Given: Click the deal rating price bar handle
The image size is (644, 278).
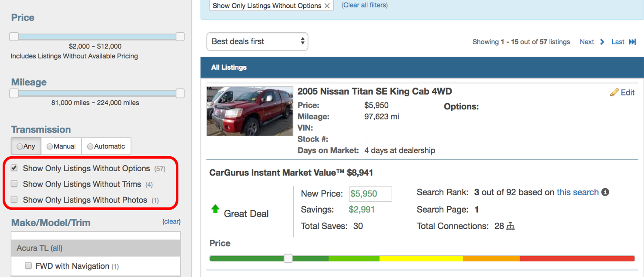Looking at the screenshot, I should [288, 258].
